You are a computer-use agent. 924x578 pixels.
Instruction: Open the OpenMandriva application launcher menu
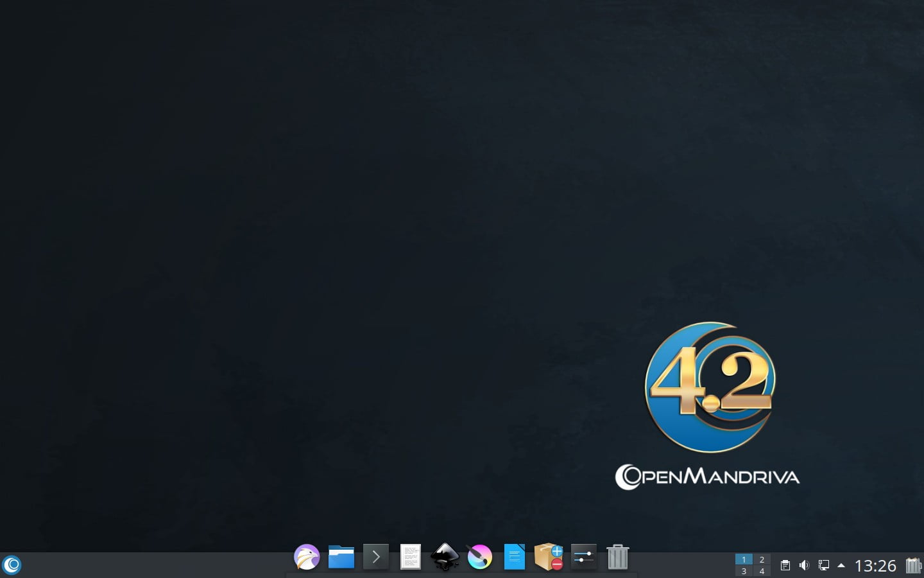[12, 565]
